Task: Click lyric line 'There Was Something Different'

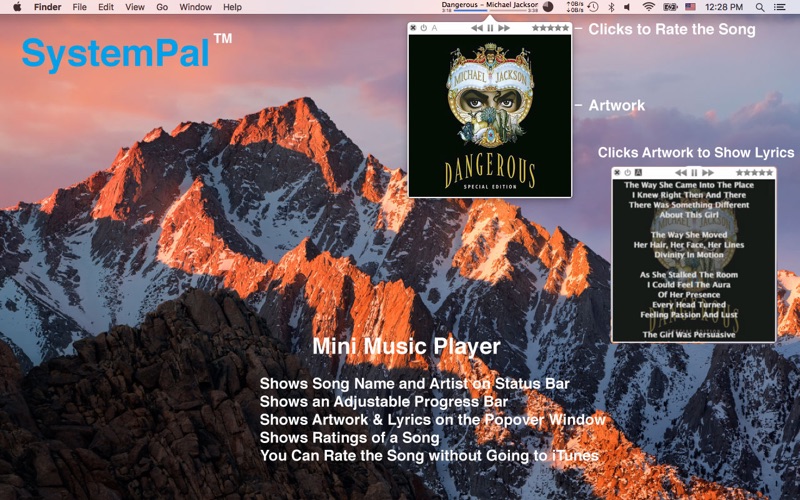Action: (x=689, y=205)
